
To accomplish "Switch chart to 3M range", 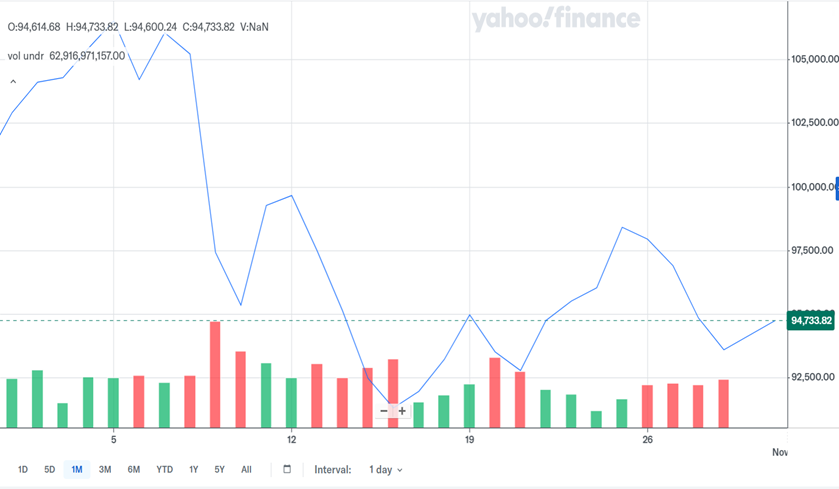I will pyautogui.click(x=105, y=469).
